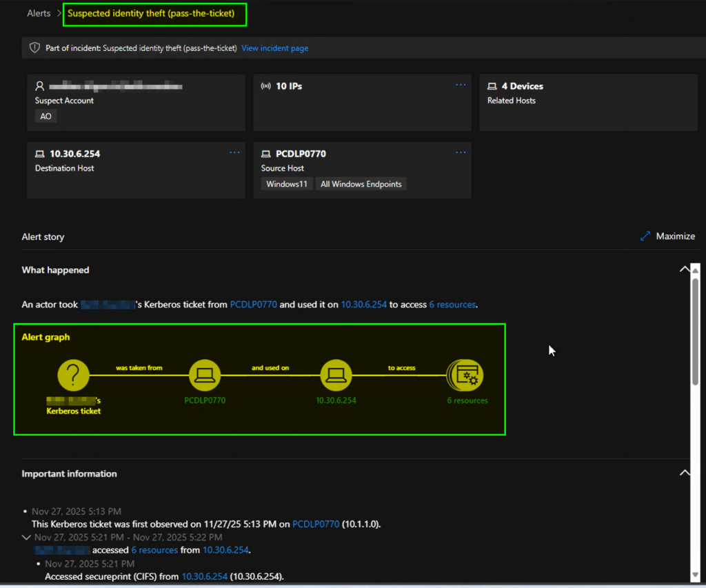
Task: Select the PCDLP0770 laptop node in graph
Action: pos(205,376)
